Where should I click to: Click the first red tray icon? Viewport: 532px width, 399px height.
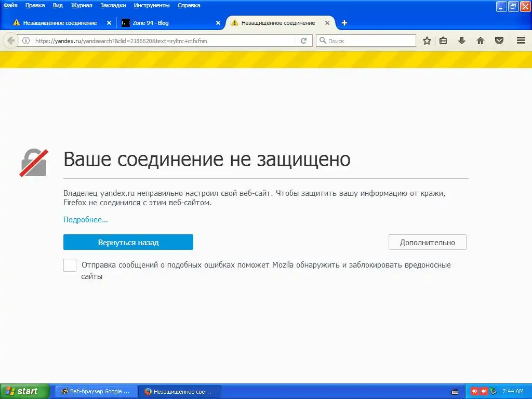point(475,392)
